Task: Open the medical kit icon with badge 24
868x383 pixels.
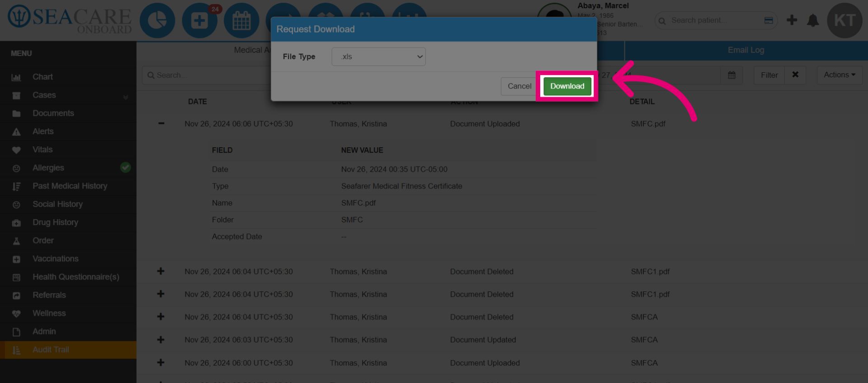Action: [199, 20]
